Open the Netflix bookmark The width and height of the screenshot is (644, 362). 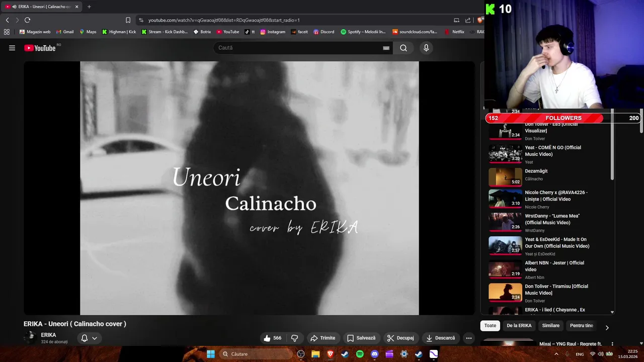click(x=454, y=32)
